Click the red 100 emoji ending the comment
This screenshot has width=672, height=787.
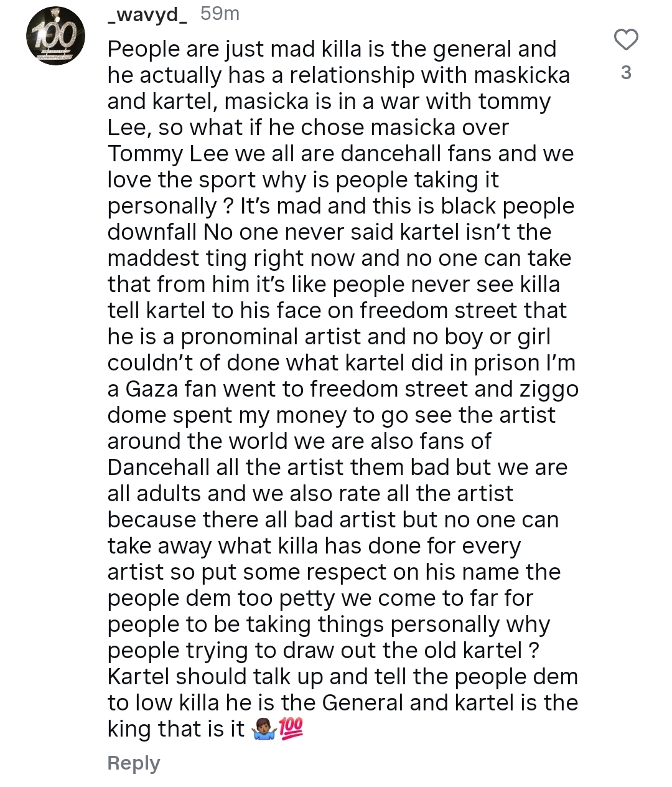coord(291,728)
